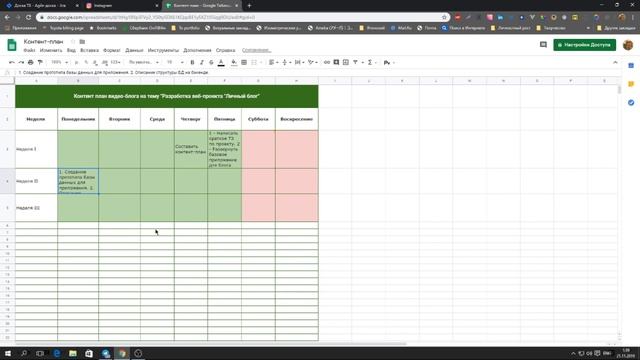Open the Tasks side panel icon
The height and width of the screenshot is (360, 640).
point(631,102)
